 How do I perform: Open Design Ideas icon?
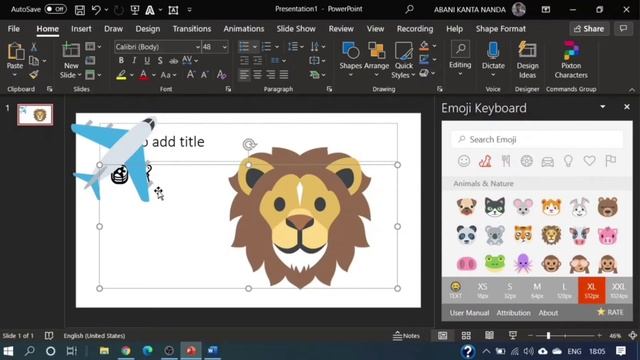(x=527, y=51)
